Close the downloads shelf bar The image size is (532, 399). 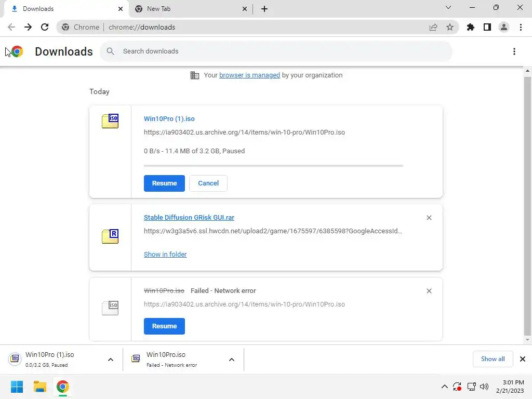[x=523, y=359]
